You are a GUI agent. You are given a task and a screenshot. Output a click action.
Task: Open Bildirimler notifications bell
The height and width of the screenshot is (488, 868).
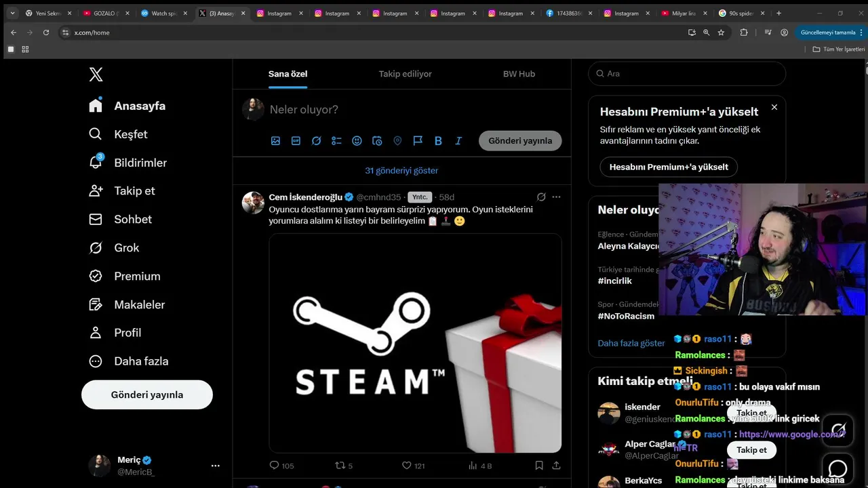click(96, 162)
